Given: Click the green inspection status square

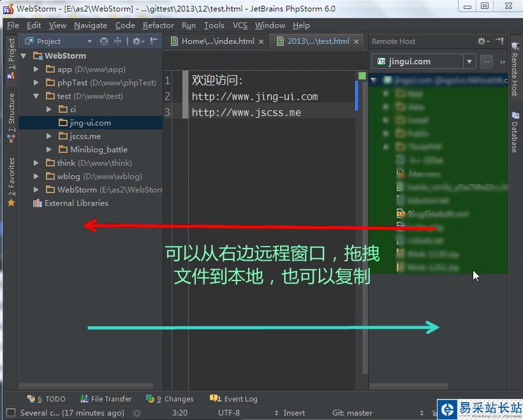Looking at the screenshot, I should point(362,76).
